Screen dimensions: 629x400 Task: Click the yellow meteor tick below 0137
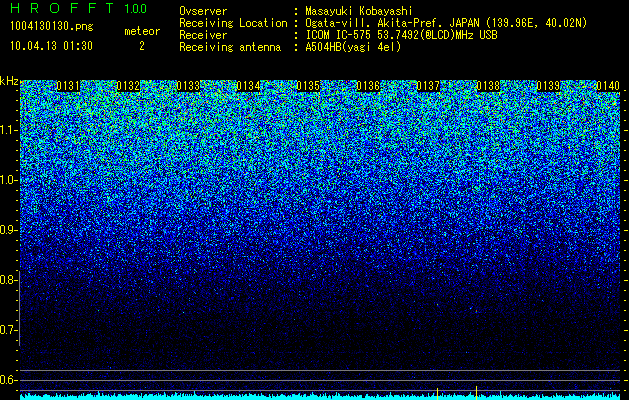(437, 394)
